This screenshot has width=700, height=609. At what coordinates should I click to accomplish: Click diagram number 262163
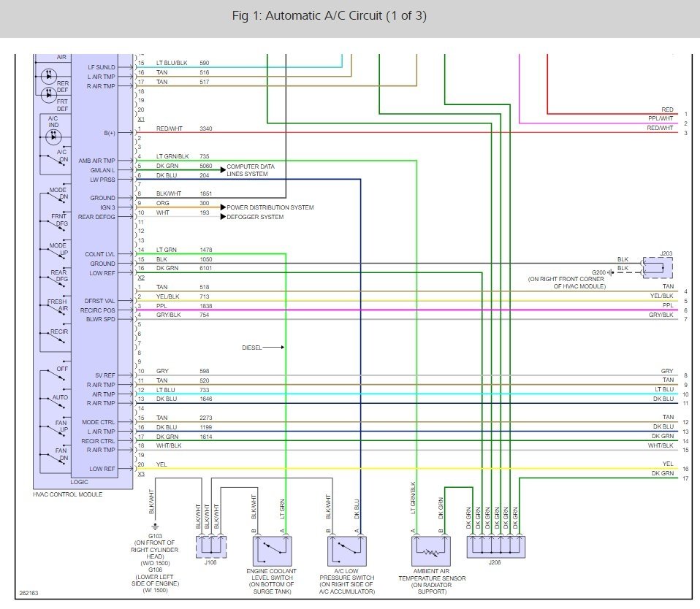(28, 593)
